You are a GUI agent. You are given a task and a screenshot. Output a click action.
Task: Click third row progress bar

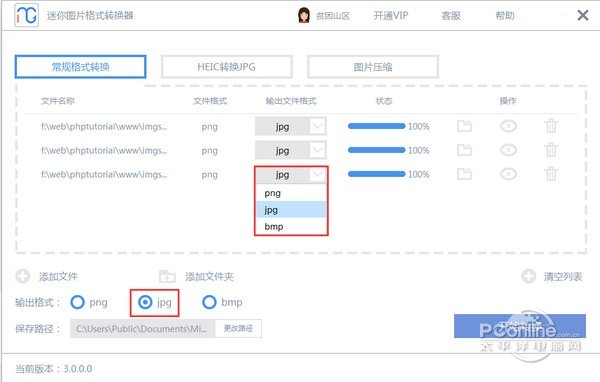coord(377,174)
